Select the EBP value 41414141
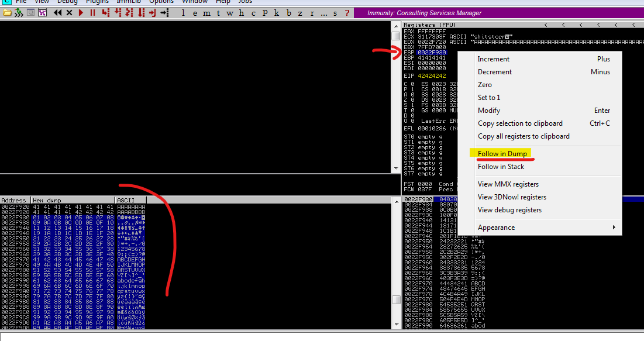Screen dimensions: 644x341 (x=432, y=58)
